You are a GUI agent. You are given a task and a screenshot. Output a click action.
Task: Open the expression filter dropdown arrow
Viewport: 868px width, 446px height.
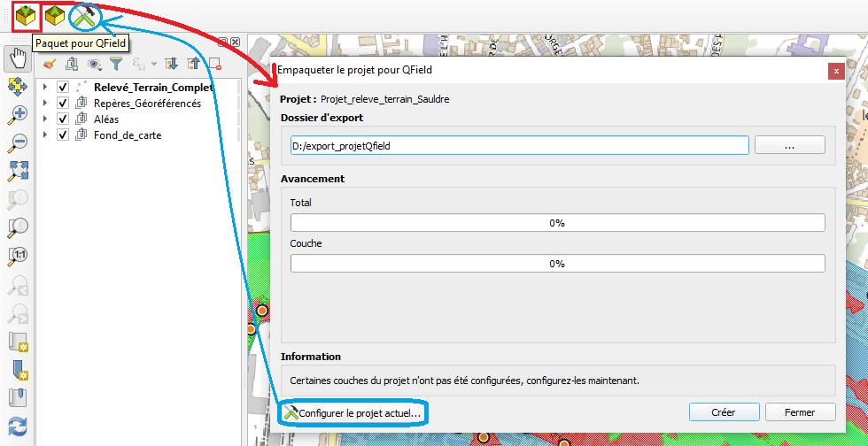[x=153, y=65]
